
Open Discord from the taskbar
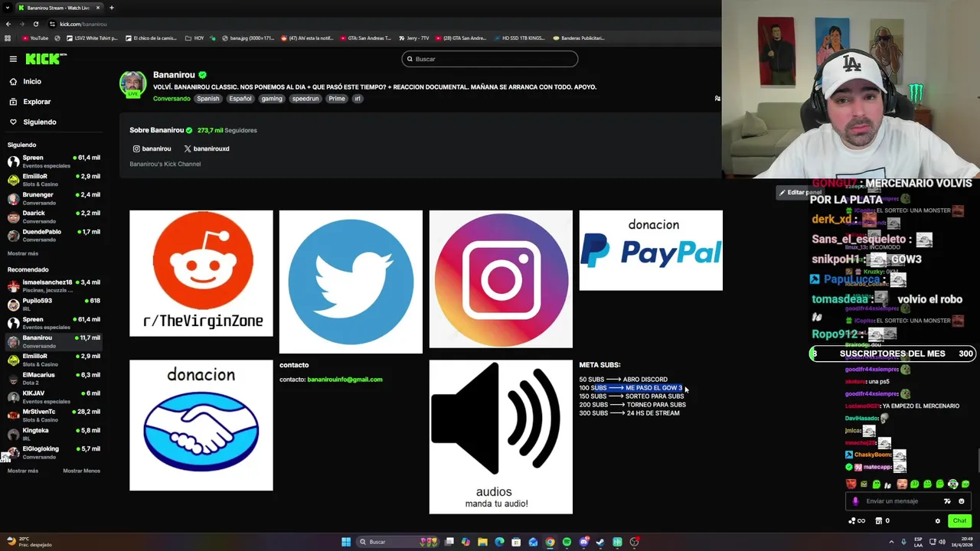pyautogui.click(x=584, y=542)
